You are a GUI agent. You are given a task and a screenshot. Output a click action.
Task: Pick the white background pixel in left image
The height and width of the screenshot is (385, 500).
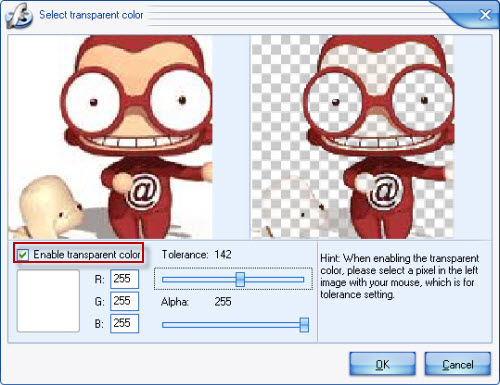(33, 100)
